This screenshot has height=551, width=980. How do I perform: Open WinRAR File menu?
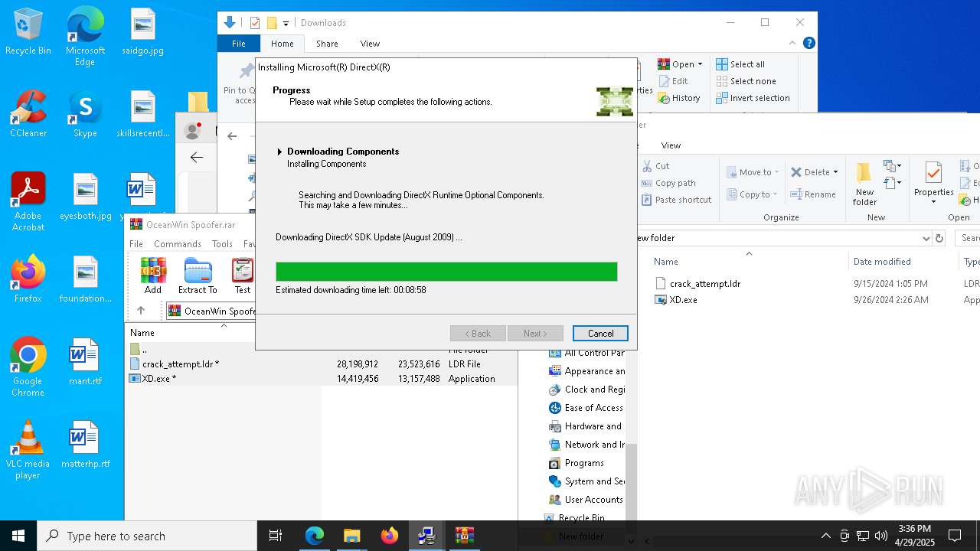click(x=136, y=244)
